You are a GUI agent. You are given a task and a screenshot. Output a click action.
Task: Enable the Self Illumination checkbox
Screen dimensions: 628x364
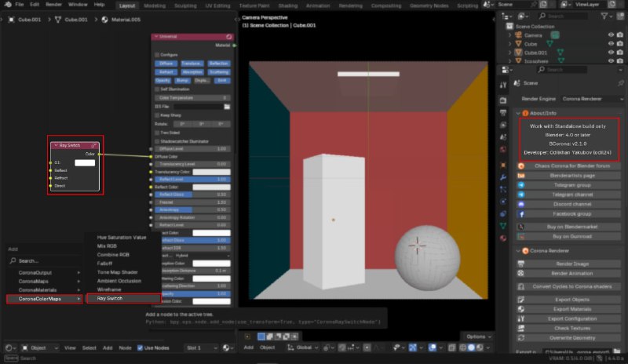(157, 89)
